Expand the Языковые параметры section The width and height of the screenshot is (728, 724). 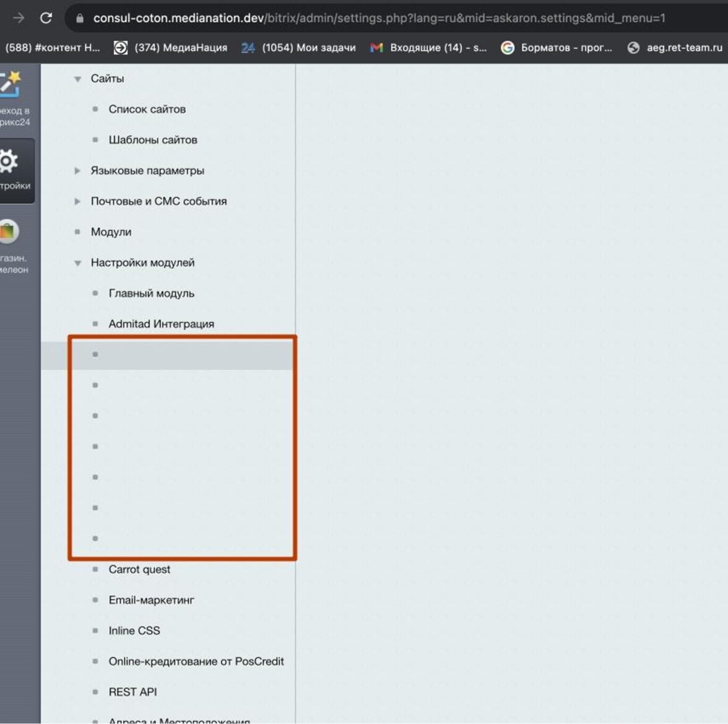77,171
